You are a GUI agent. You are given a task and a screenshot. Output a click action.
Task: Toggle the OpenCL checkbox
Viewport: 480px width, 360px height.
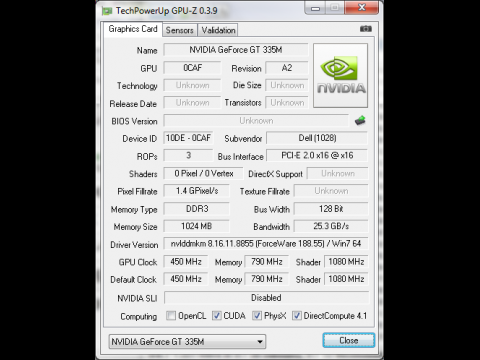click(x=171, y=315)
